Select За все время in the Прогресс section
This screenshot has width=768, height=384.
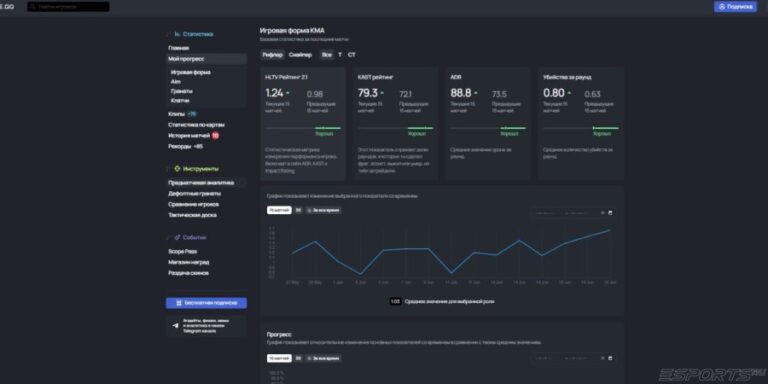click(323, 358)
